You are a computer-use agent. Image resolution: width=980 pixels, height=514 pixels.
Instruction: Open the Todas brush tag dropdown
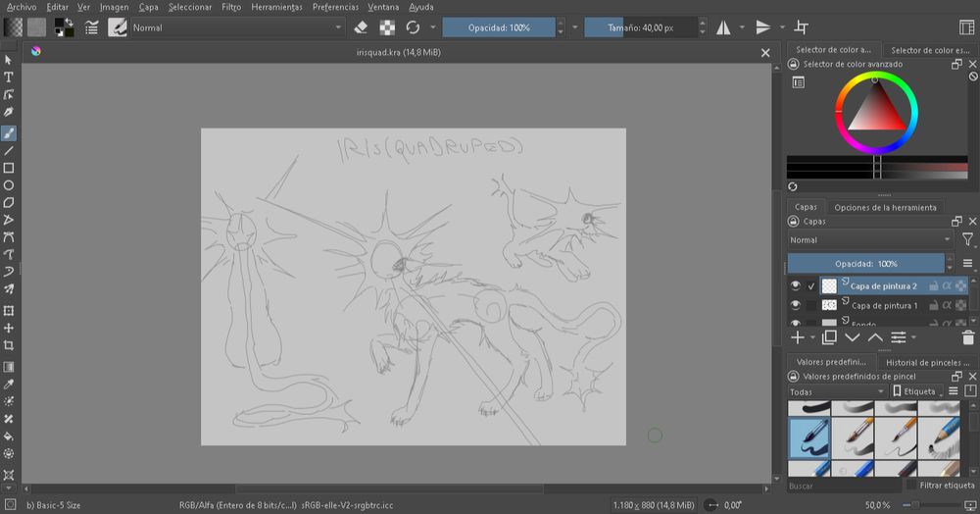tap(837, 392)
